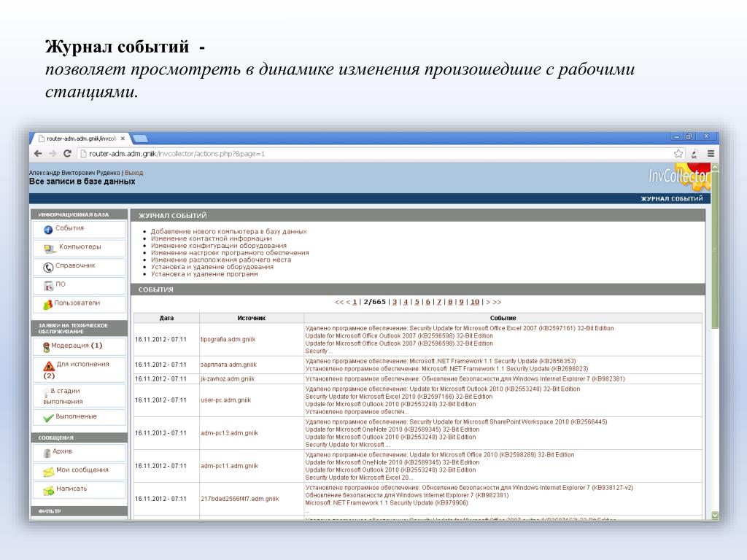
Task: Open a new browser tab
Action: point(140,139)
